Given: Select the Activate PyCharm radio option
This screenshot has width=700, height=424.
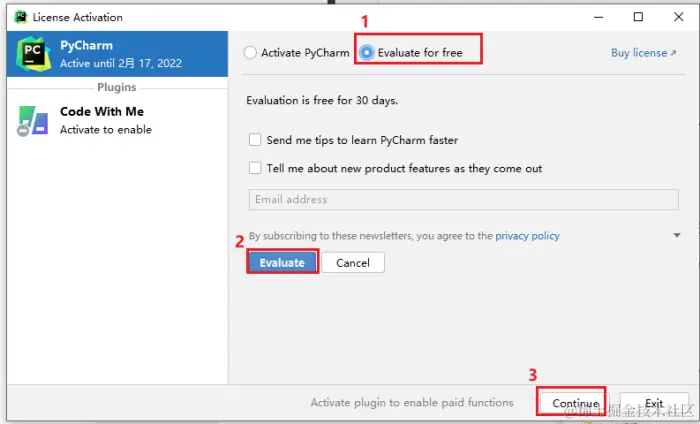Looking at the screenshot, I should coord(250,53).
